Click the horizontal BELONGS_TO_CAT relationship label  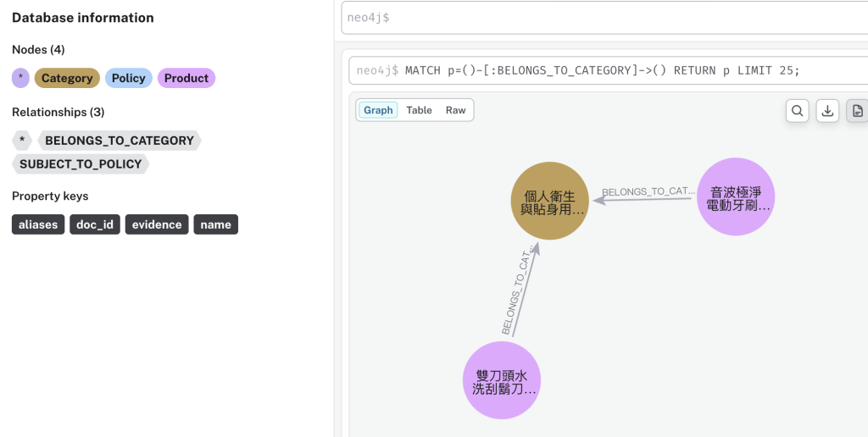(648, 191)
